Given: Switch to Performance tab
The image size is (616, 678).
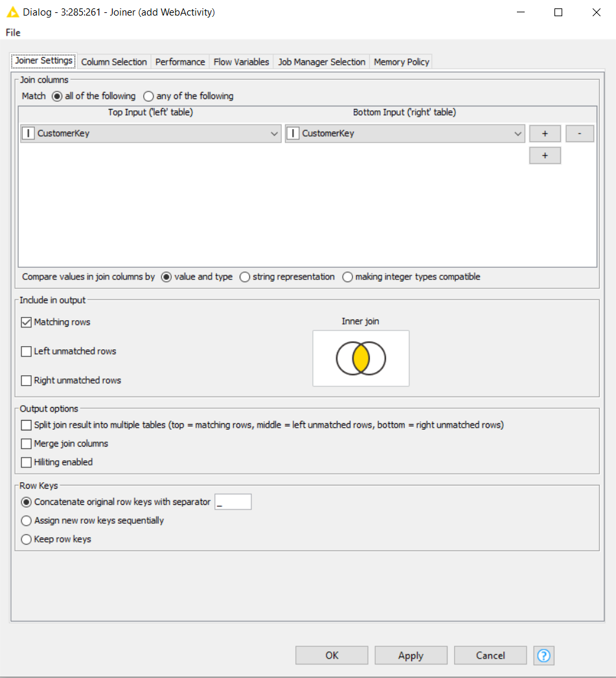Looking at the screenshot, I should click(180, 62).
